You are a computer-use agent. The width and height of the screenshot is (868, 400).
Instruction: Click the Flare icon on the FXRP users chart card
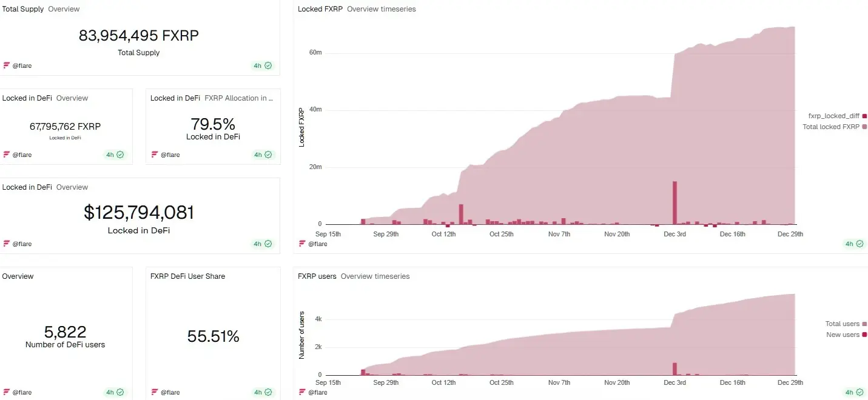click(301, 392)
